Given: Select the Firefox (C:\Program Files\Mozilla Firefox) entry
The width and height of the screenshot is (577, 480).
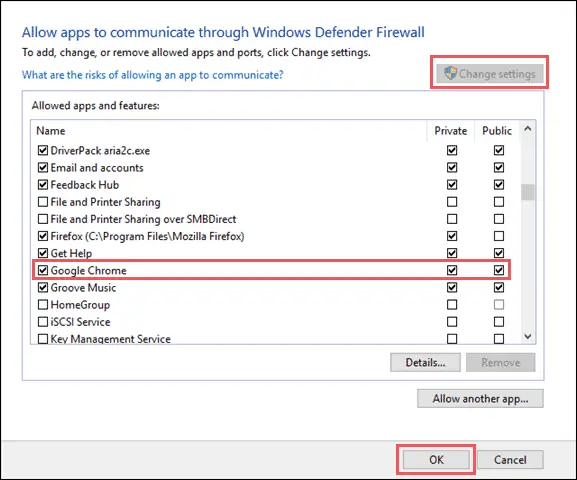Looking at the screenshot, I should tap(147, 236).
